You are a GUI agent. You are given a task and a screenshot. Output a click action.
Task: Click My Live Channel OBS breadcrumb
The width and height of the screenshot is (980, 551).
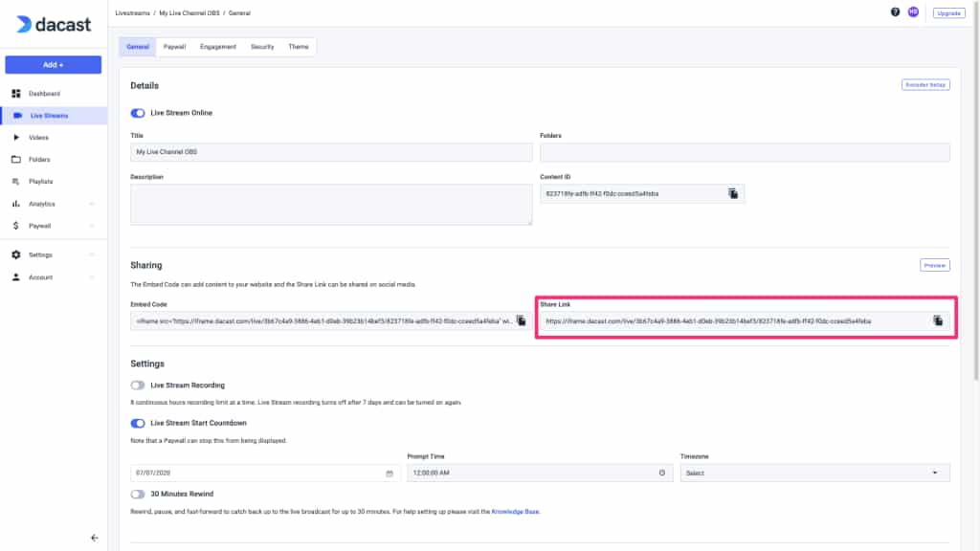click(x=189, y=13)
